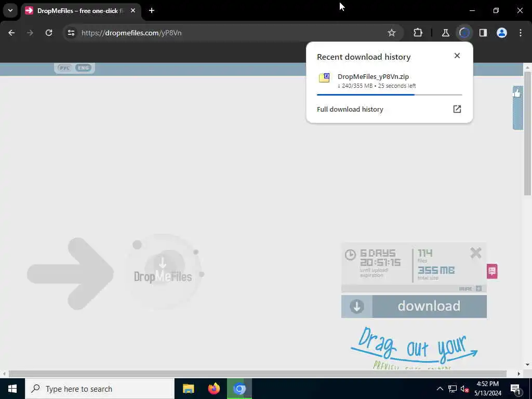Image resolution: width=532 pixels, height=399 pixels.
Task: Open Firefox from the taskbar
Action: 214,389
